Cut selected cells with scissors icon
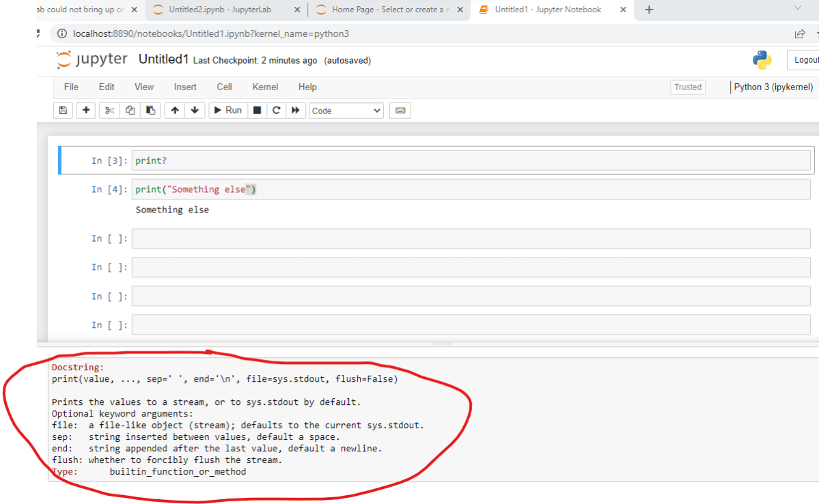 coord(109,110)
